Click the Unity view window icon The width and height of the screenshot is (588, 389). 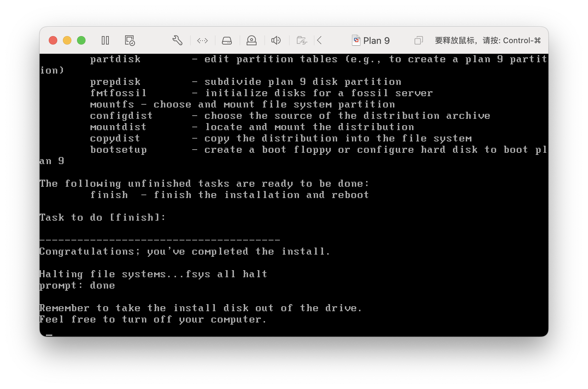coord(418,40)
